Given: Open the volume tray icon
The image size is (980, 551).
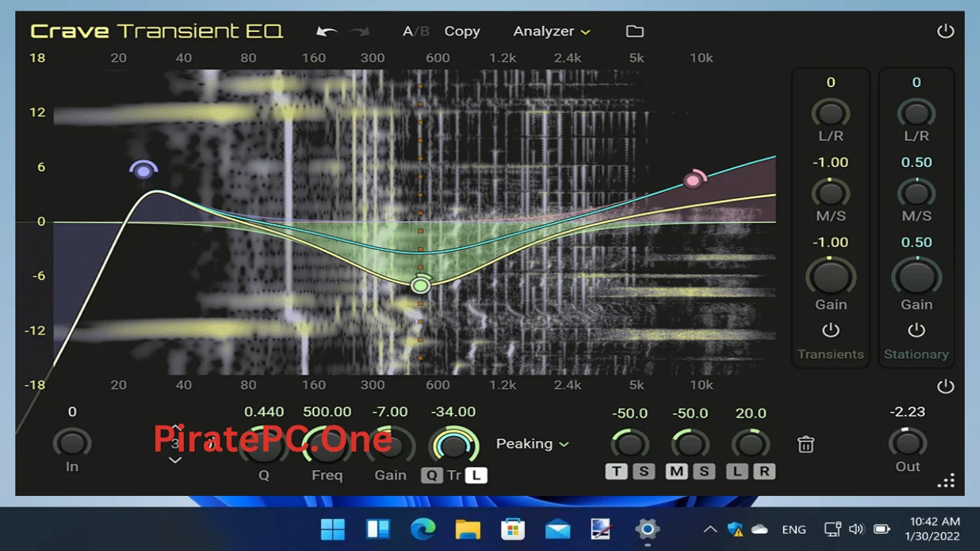Looking at the screenshot, I should [856, 529].
